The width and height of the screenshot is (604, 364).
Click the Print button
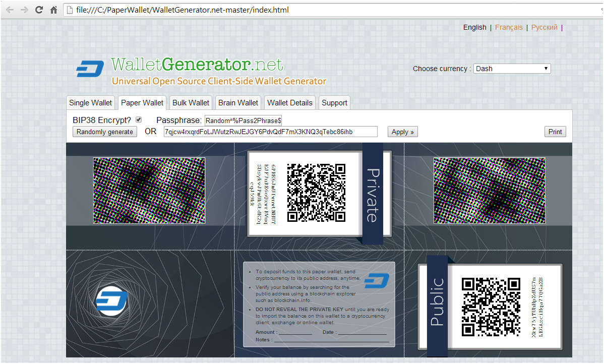tap(555, 132)
